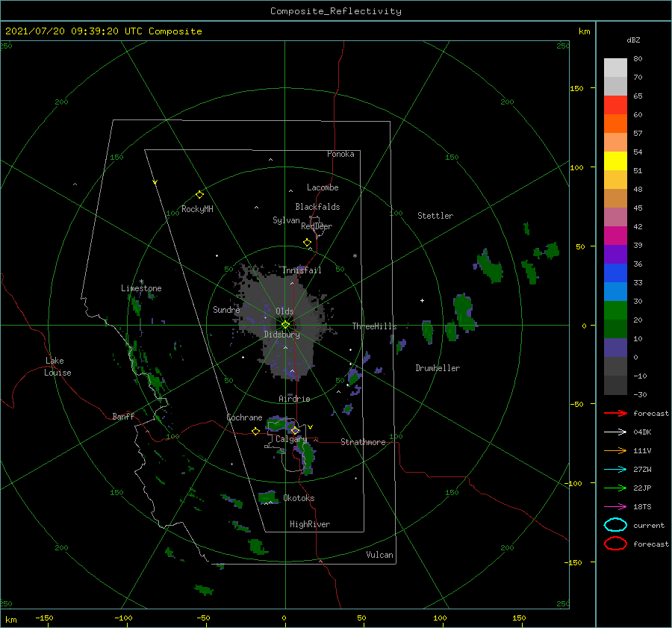
Task: Click the red 60-65 dBZ color swatch
Action: coord(615,105)
